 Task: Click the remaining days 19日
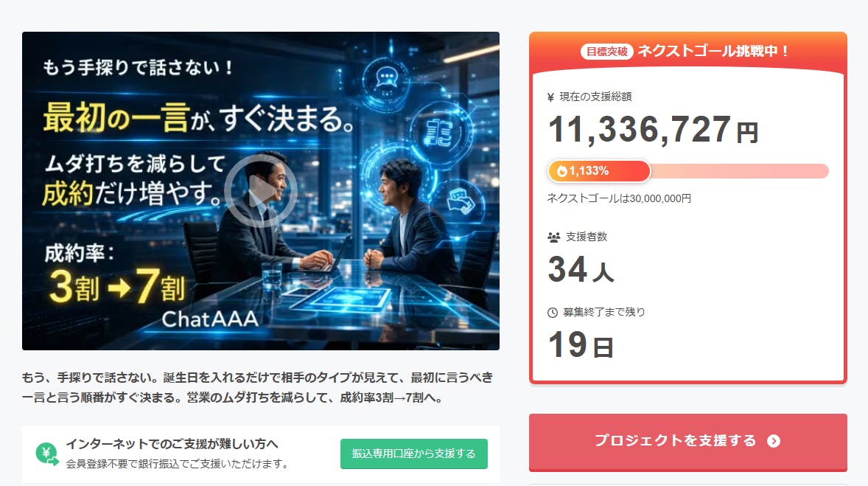(581, 344)
